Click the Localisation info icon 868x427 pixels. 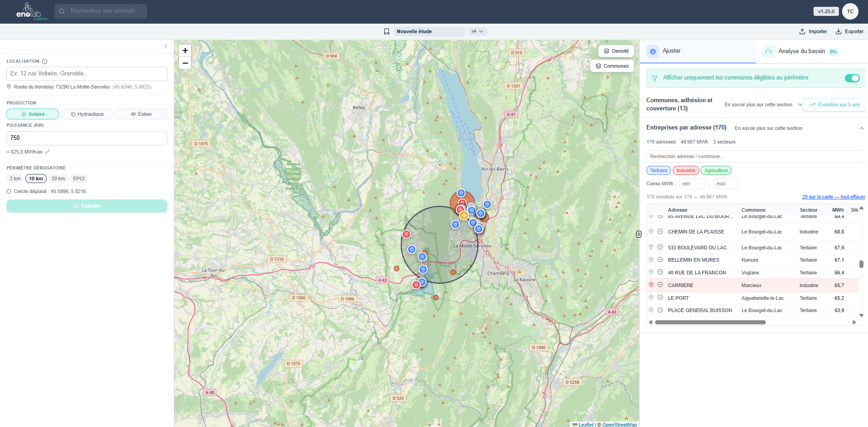44,61
